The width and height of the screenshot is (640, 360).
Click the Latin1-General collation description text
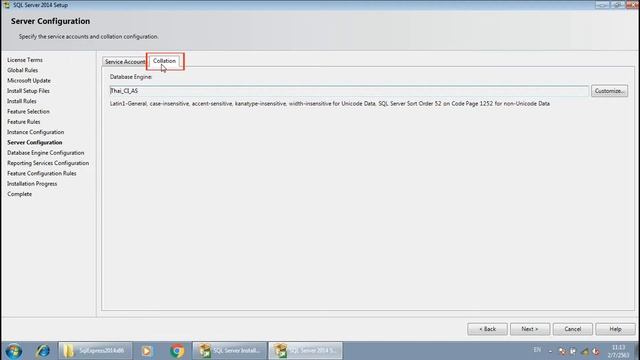pos(329,104)
